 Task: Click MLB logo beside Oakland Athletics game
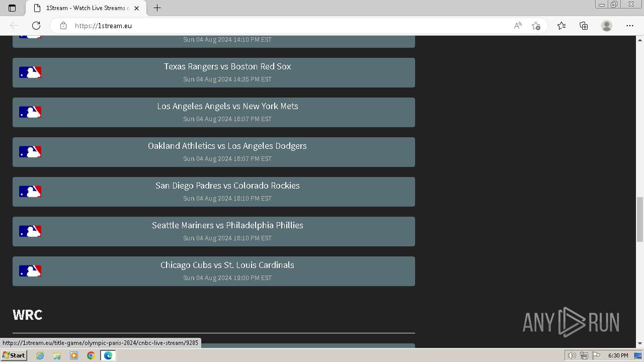point(30,152)
